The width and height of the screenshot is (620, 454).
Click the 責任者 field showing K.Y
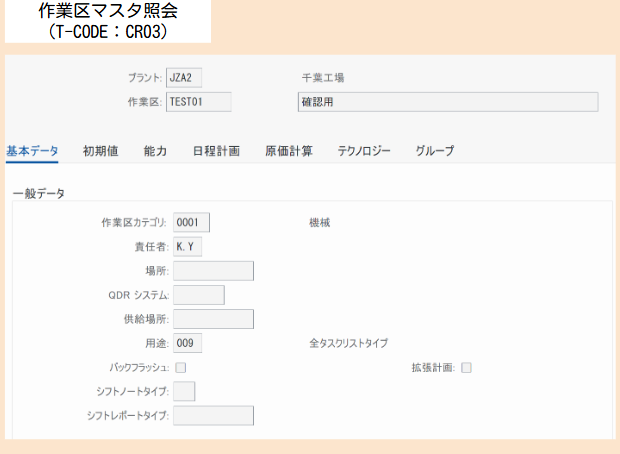click(187, 247)
